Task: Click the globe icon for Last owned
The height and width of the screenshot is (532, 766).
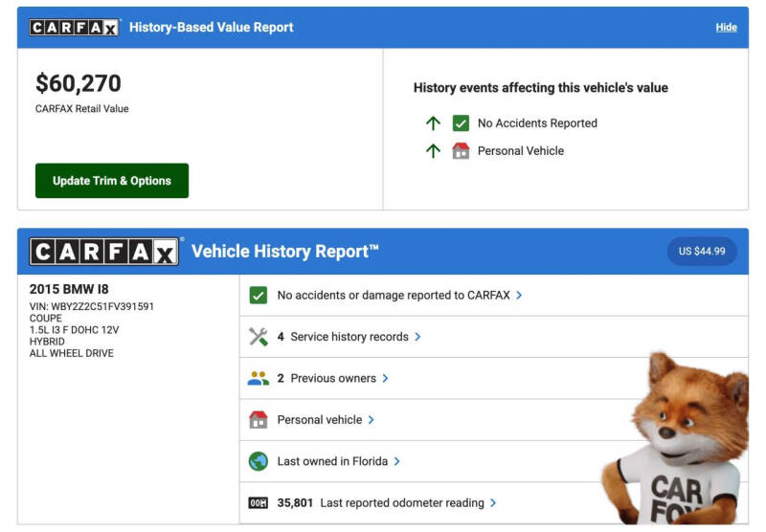Action: [258, 461]
